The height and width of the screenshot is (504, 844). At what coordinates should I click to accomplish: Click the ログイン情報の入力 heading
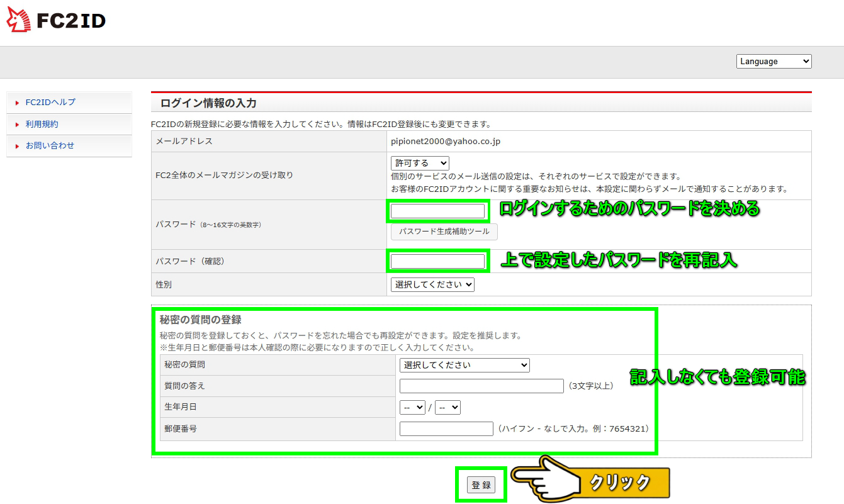coord(208,103)
